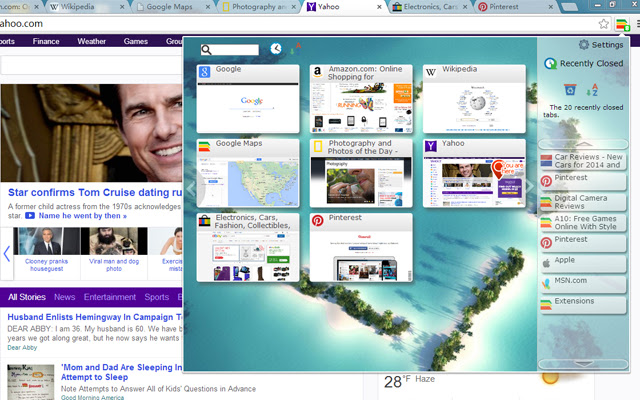Viewport: 640px width, 400px height.
Task: Switch to the Pinterest browser tab
Action: [515, 7]
